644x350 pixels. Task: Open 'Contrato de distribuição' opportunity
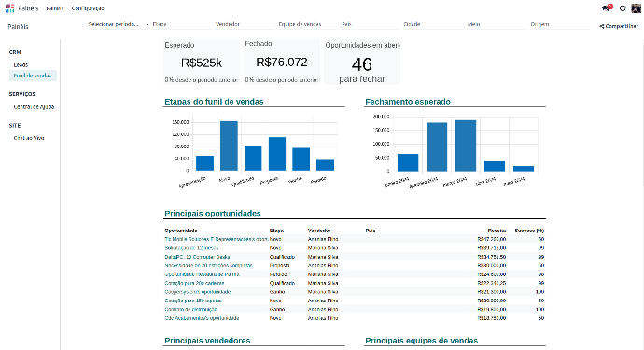click(x=191, y=309)
